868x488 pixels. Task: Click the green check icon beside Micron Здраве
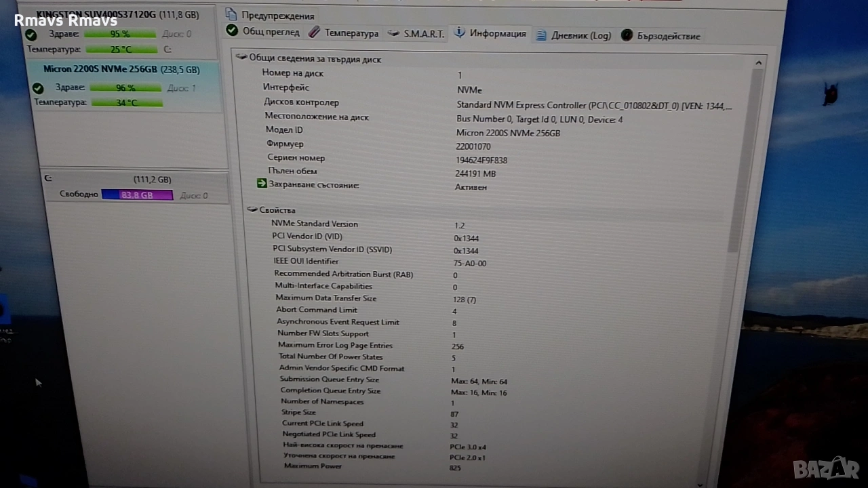(38, 88)
